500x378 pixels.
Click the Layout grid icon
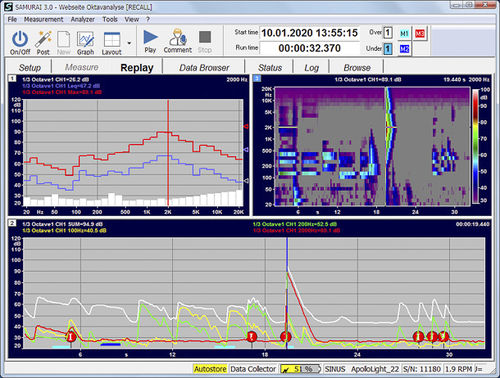click(112, 39)
